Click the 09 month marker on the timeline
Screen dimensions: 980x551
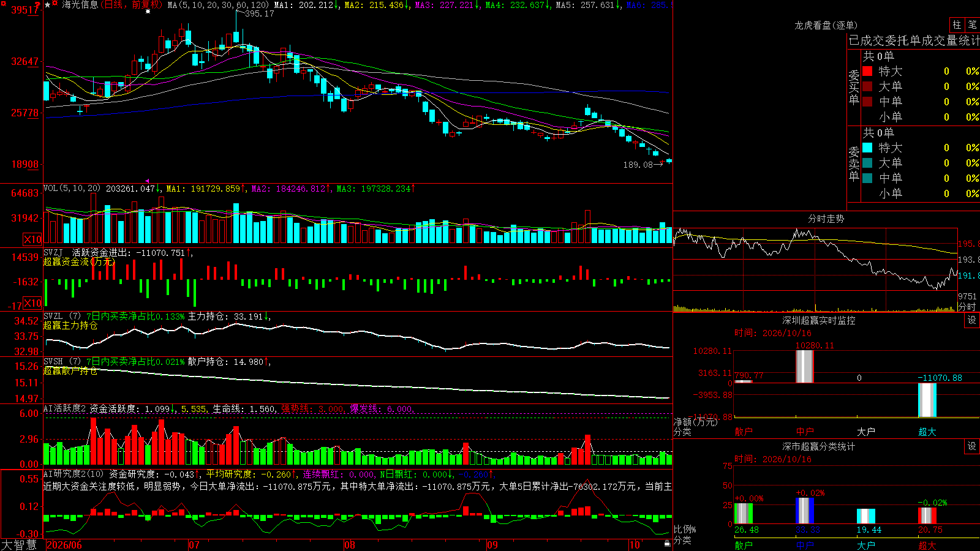click(492, 545)
